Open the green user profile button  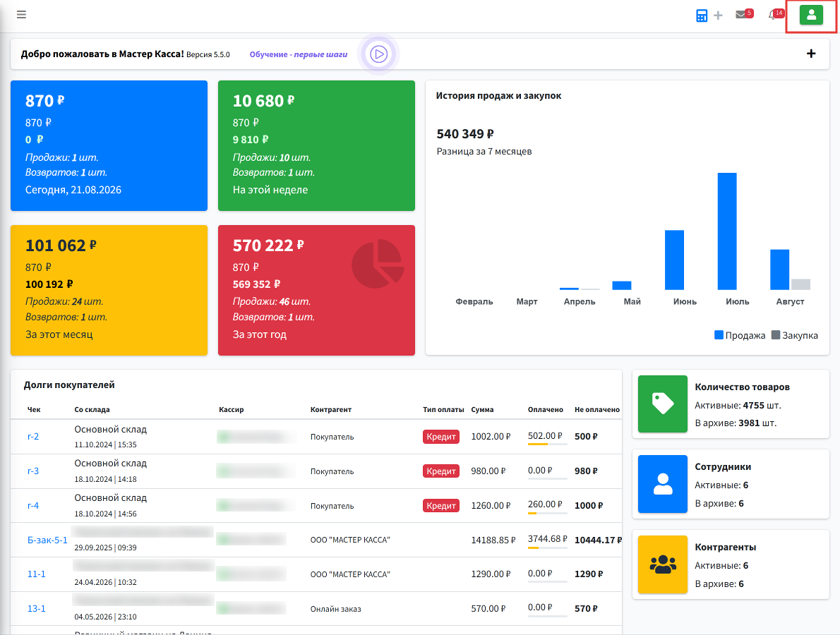tap(811, 15)
